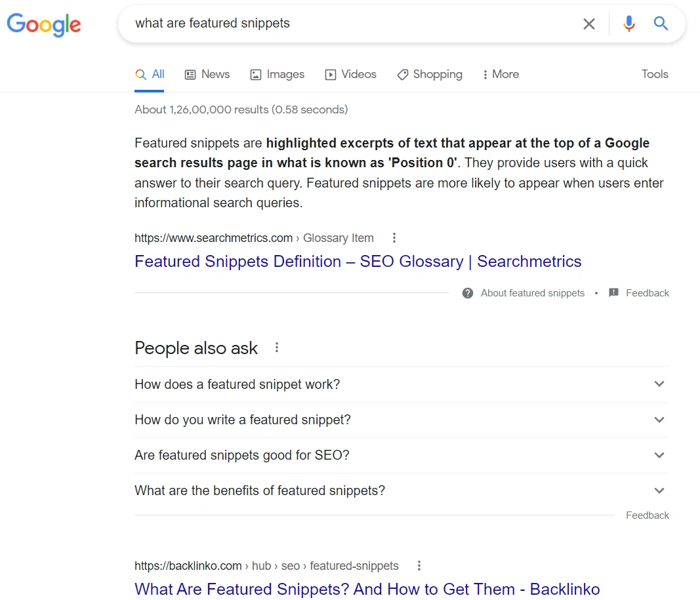700x600 pixels.
Task: Clear the search box text
Action: click(x=588, y=24)
